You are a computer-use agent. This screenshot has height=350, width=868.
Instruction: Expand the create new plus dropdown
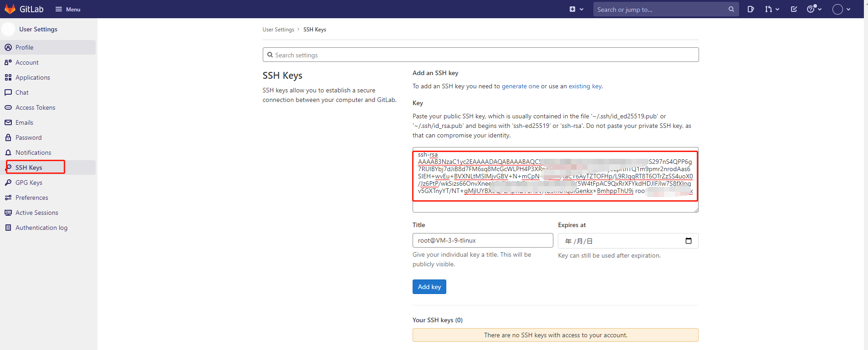pyautogui.click(x=576, y=9)
